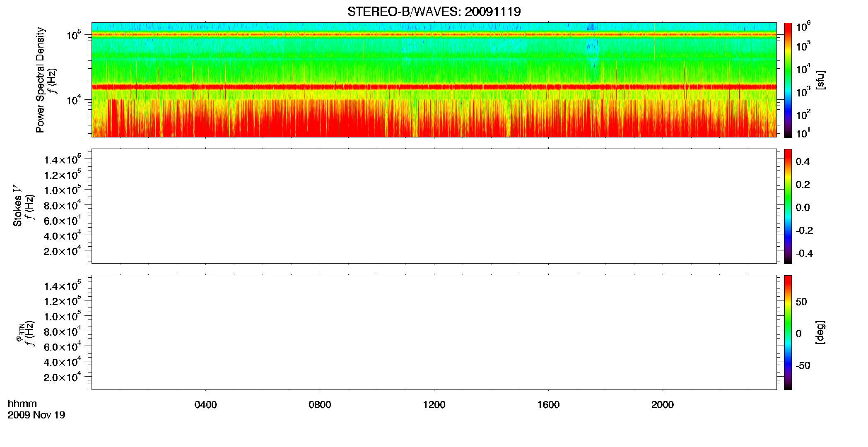Click the 1200 time axis label

click(x=434, y=405)
